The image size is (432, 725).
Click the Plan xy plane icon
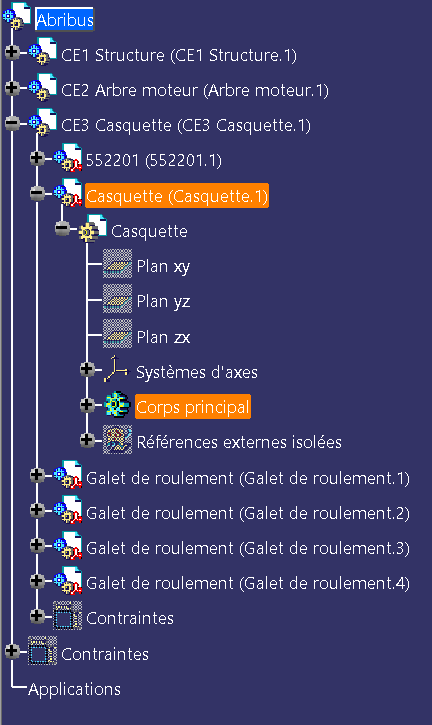(117, 264)
